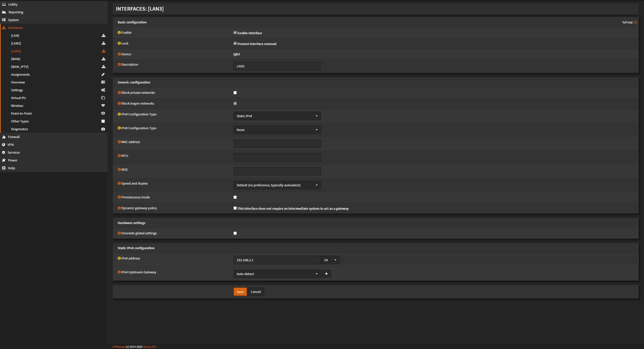Toggle the full help switch
644x349 pixels.
(635, 22)
